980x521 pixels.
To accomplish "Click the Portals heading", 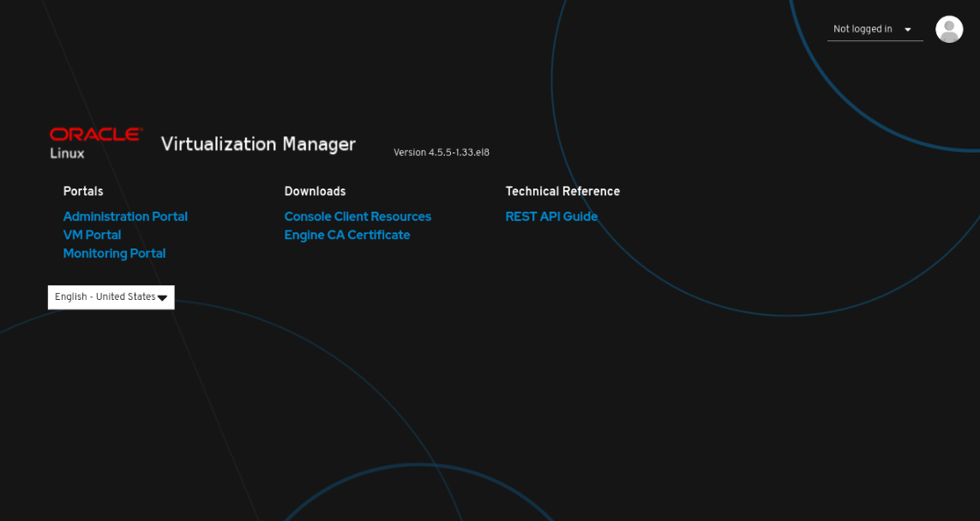I will (x=83, y=192).
